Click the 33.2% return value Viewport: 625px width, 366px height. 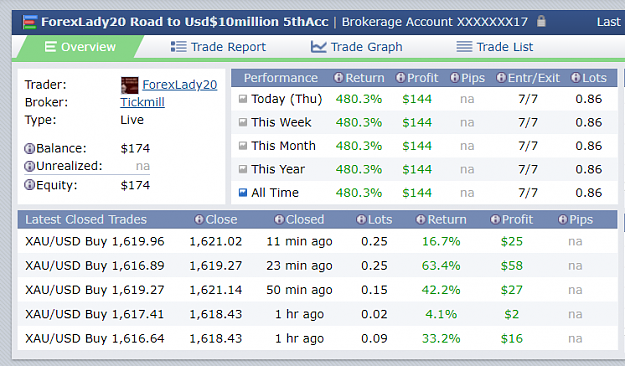tap(441, 338)
